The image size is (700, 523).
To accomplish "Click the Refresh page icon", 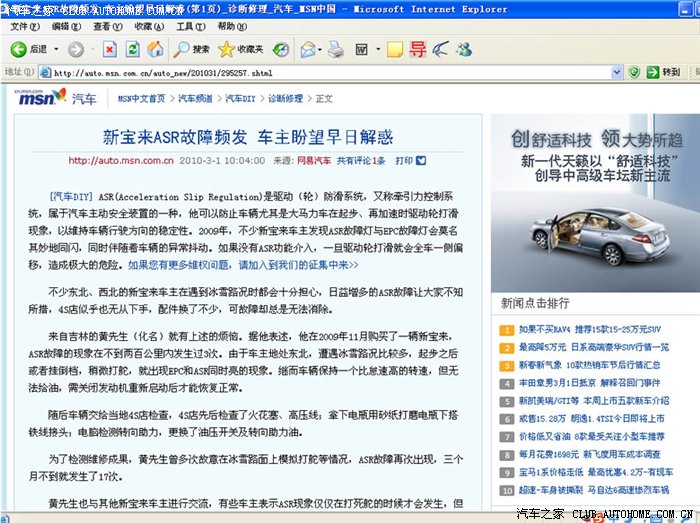I will (132, 49).
